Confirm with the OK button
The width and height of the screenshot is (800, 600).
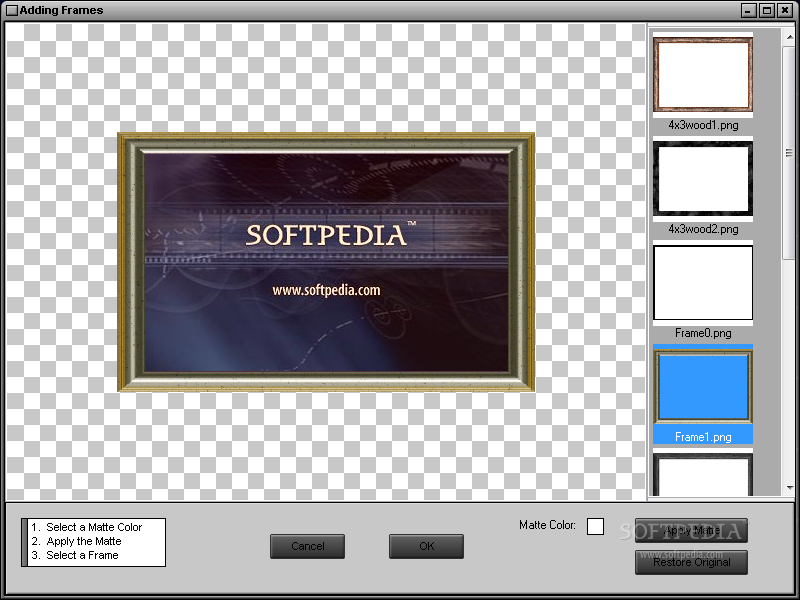426,546
